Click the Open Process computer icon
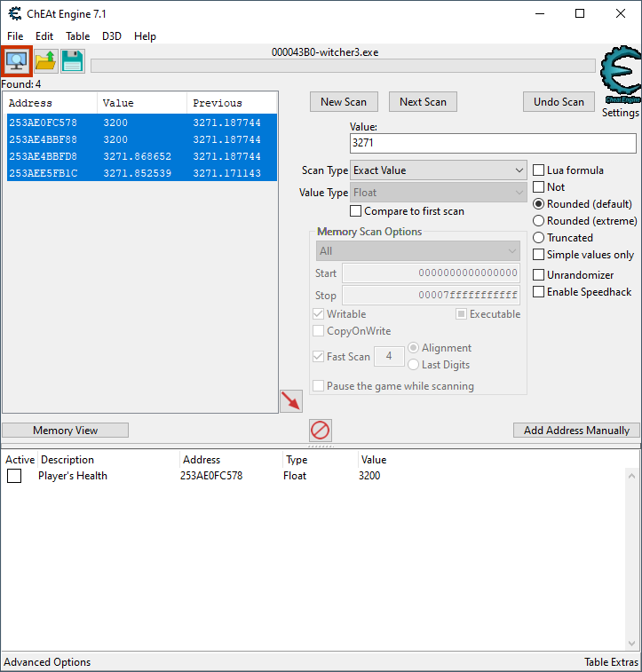The width and height of the screenshot is (642, 672). point(17,61)
